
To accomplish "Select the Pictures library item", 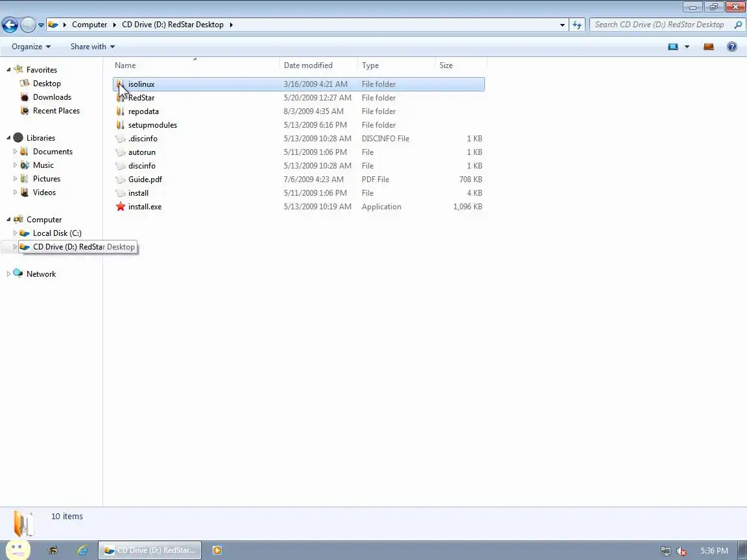I will coord(47,179).
